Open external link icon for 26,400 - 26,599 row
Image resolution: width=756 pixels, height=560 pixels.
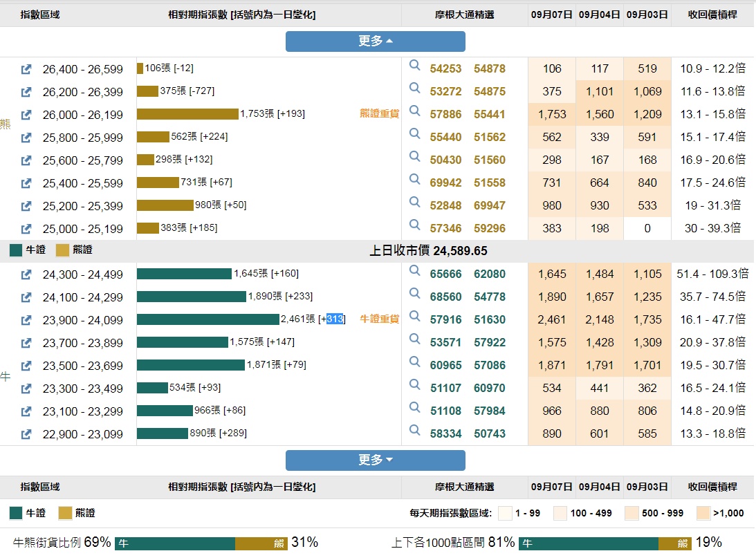click(26, 69)
